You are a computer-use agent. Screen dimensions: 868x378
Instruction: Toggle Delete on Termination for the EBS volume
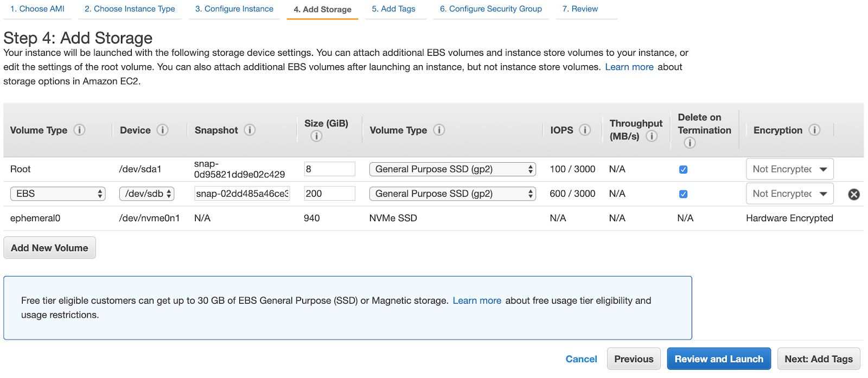(684, 194)
